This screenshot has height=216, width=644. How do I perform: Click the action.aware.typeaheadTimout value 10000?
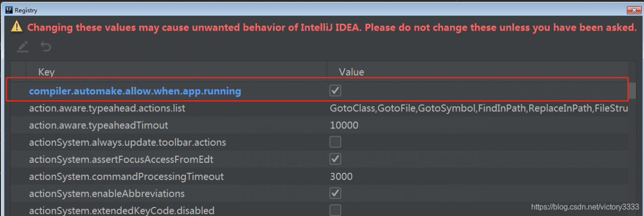click(x=344, y=125)
